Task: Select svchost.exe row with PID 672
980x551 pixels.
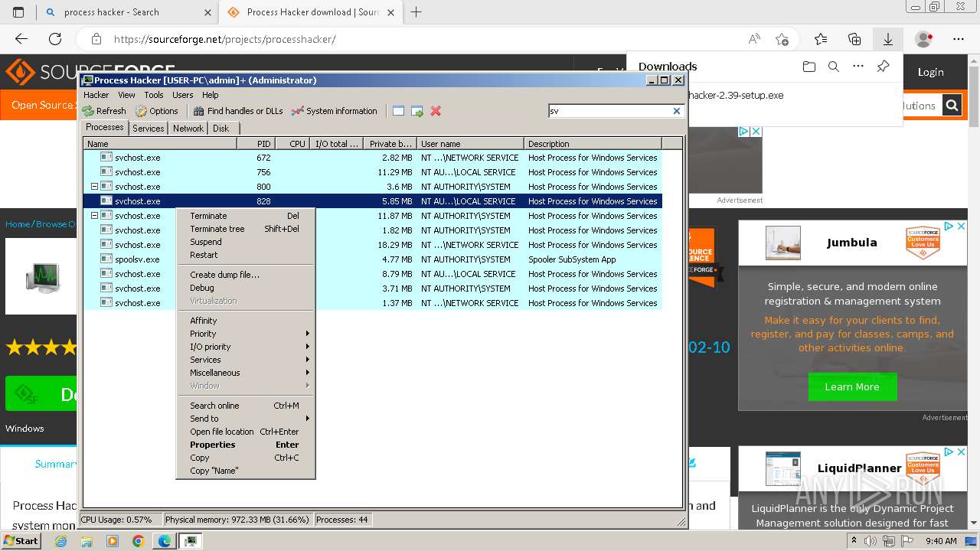Action: point(372,158)
